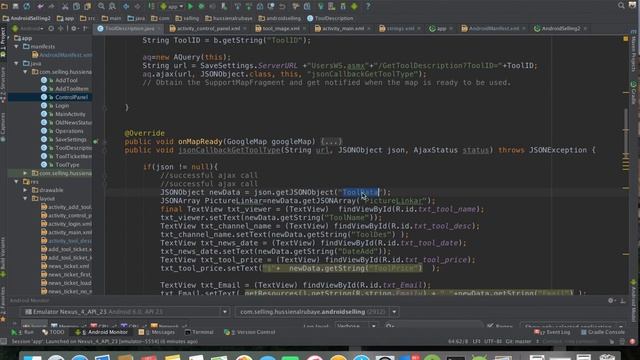Click the Navigate Forward arrow icon
The width and height of the screenshot is (640, 360).
tap(137, 6)
